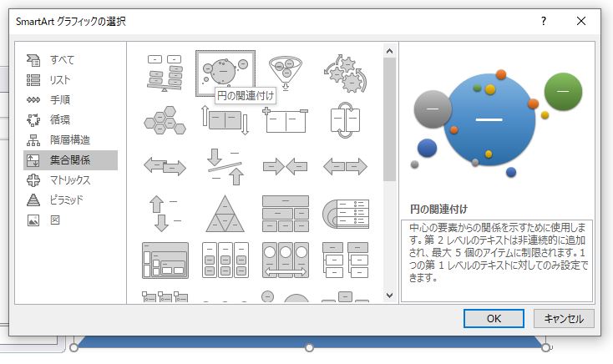The image size is (613, 364).
Task: Open the 図 category
Action: click(70, 220)
